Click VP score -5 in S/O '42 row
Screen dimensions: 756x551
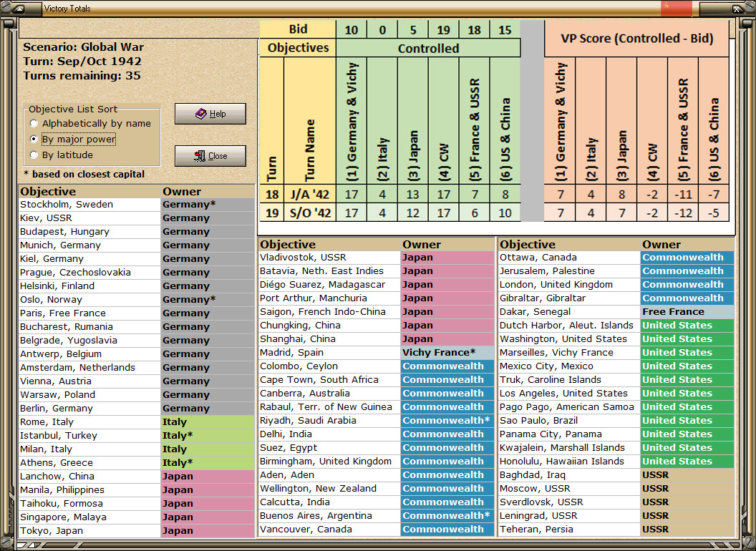pos(714,213)
